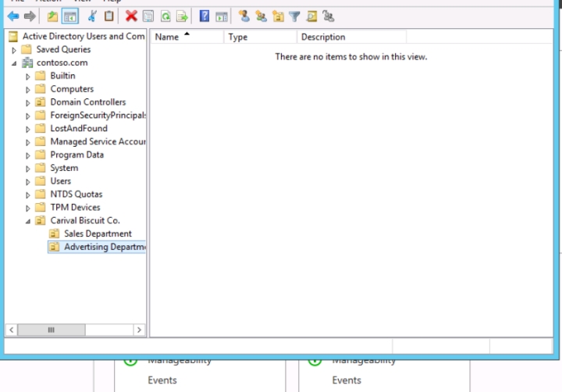
Task: Collapse the contoso.com domain node
Action: click(15, 63)
